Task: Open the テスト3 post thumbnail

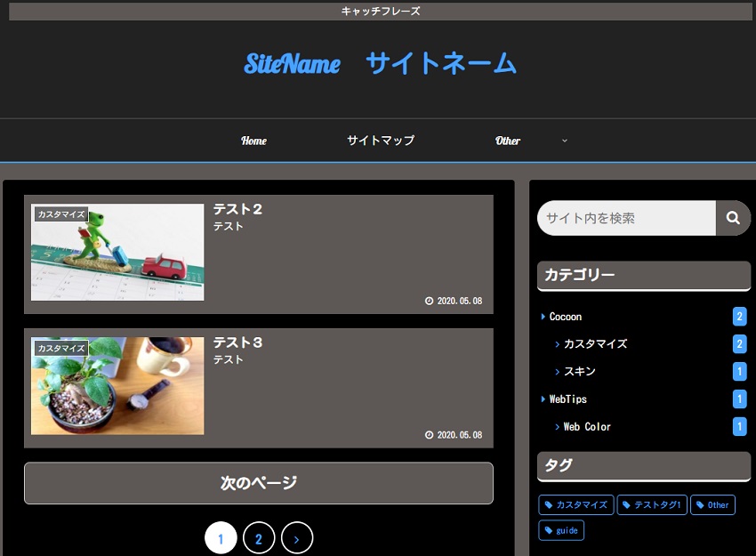Action: pyautogui.click(x=117, y=386)
